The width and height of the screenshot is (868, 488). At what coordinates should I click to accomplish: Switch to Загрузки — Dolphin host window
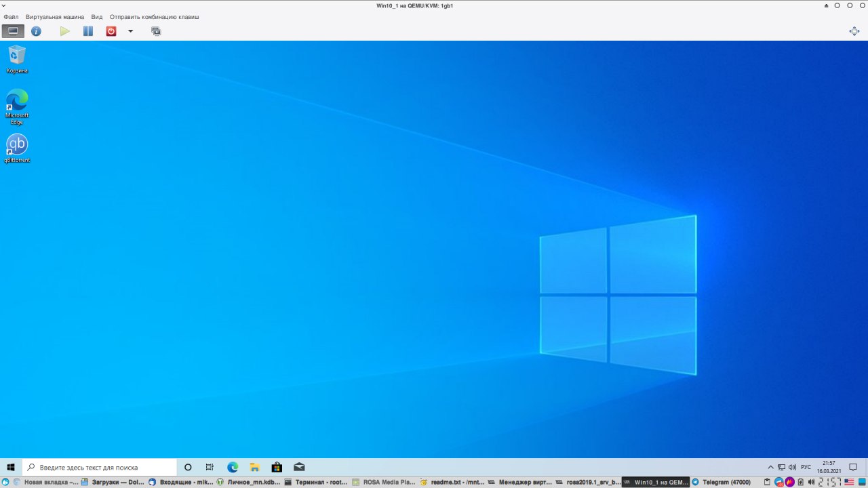click(113, 483)
